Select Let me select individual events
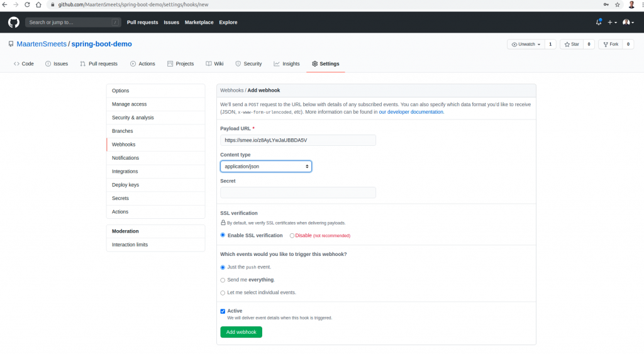The width and height of the screenshot is (644, 354). [223, 292]
